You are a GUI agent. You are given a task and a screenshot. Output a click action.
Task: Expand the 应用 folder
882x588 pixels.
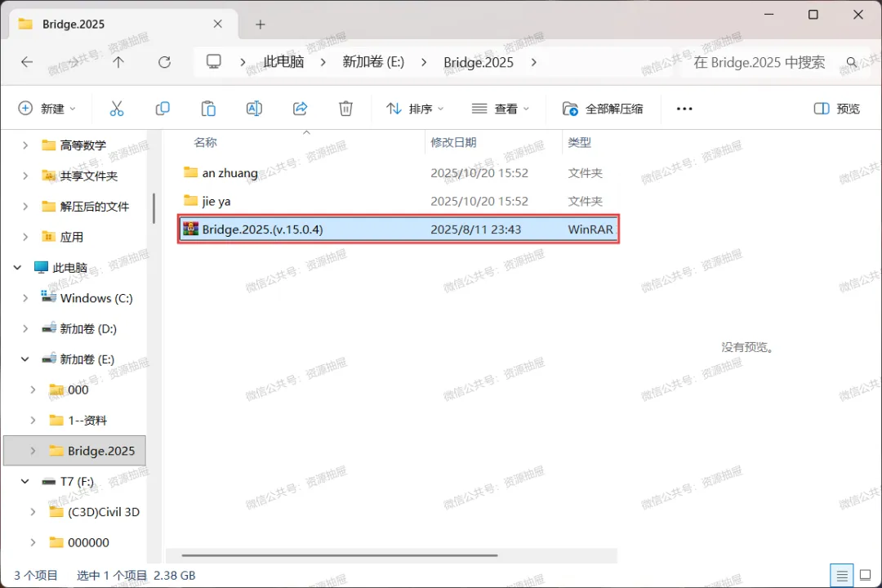25,237
